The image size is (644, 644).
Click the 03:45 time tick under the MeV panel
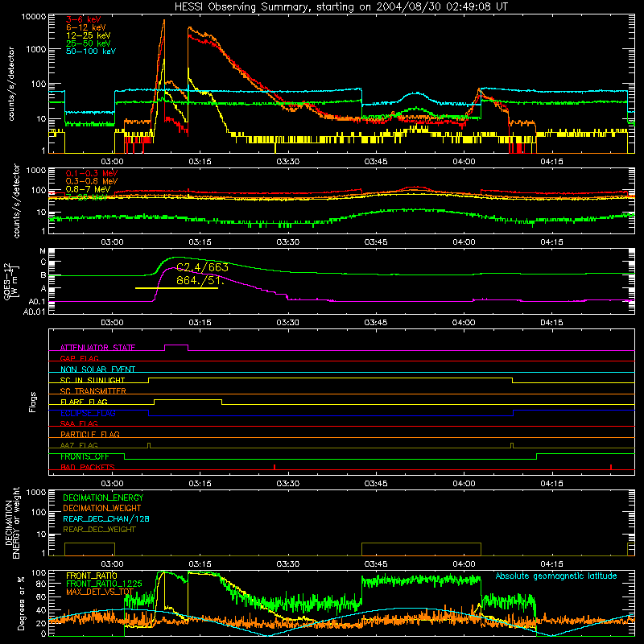pyautogui.click(x=376, y=242)
